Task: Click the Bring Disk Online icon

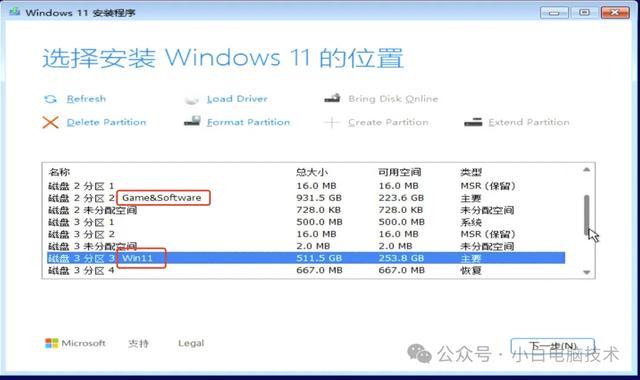Action: (x=332, y=98)
